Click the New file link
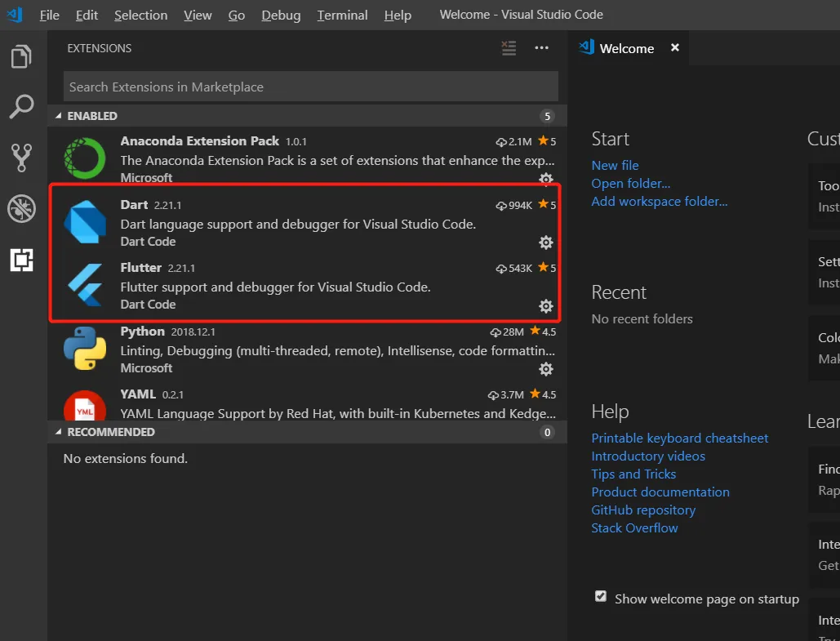840x641 pixels. [615, 165]
